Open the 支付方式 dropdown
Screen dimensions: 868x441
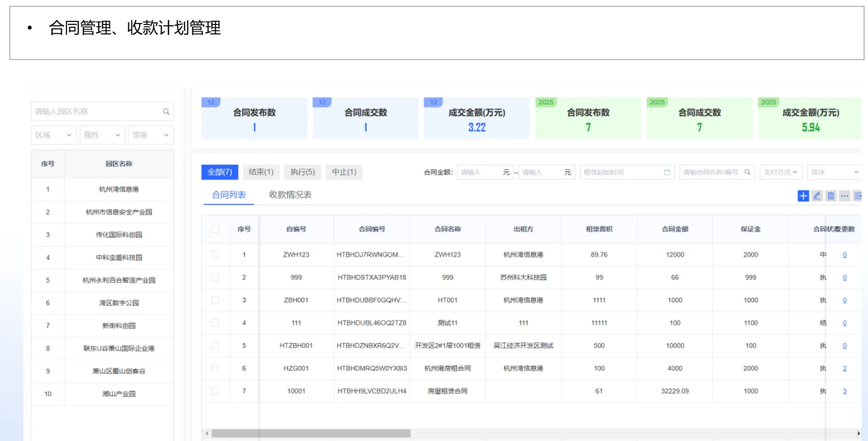pos(781,172)
